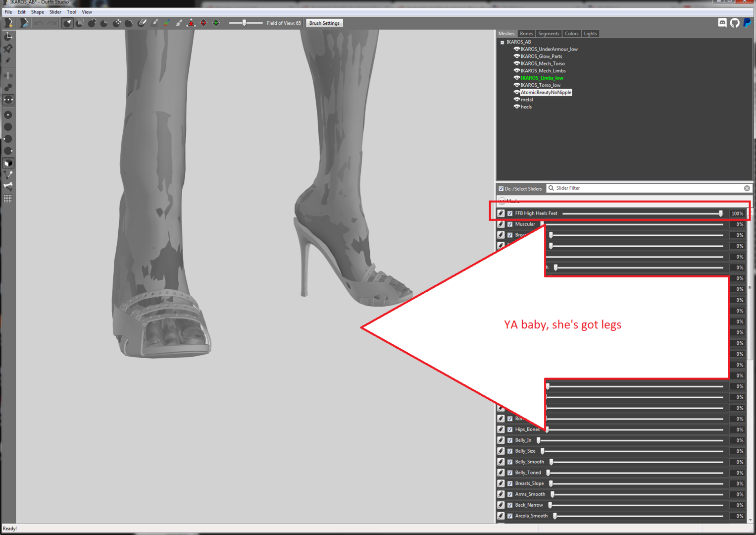Select the Weight paint brush
The height and width of the screenshot is (535, 756).
[154, 23]
